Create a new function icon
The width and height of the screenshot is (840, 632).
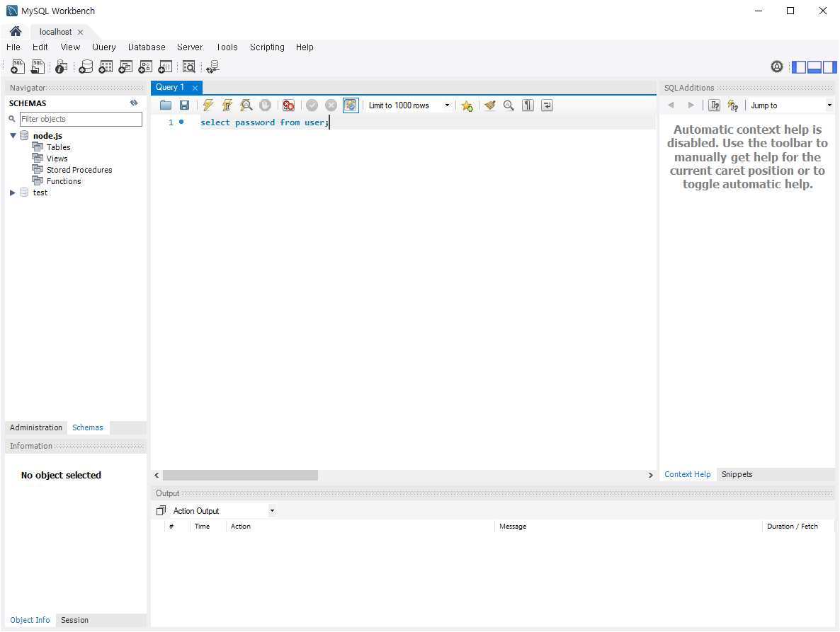tap(165, 67)
